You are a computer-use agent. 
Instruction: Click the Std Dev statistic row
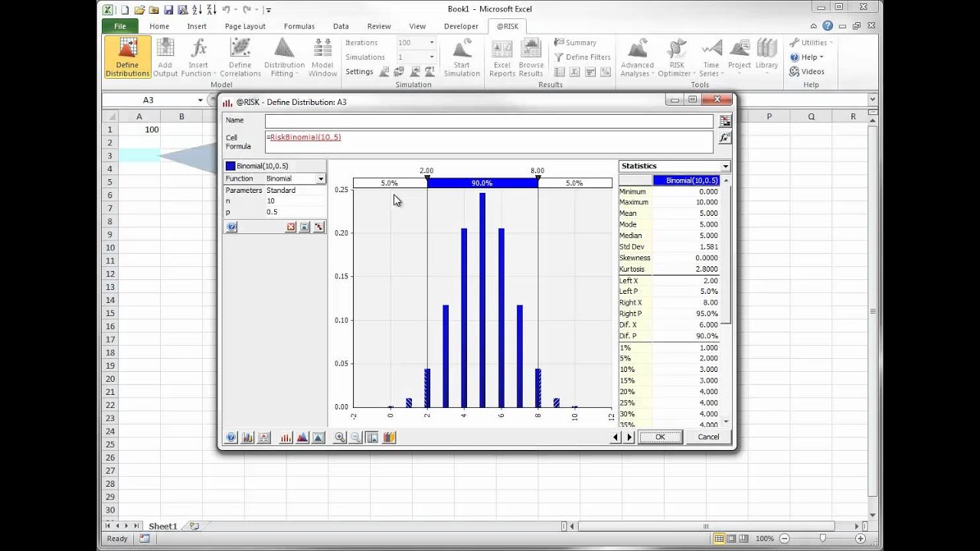pos(669,247)
